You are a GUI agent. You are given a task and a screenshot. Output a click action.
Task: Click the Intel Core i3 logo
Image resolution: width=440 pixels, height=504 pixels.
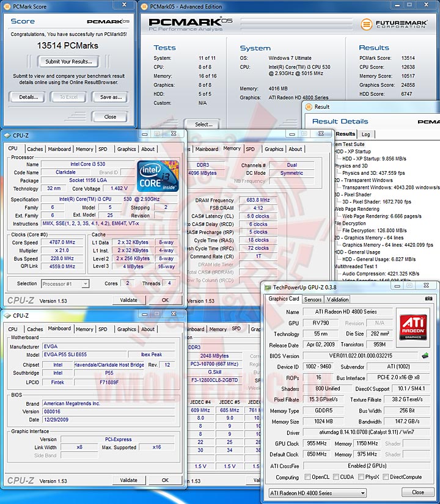tap(158, 177)
